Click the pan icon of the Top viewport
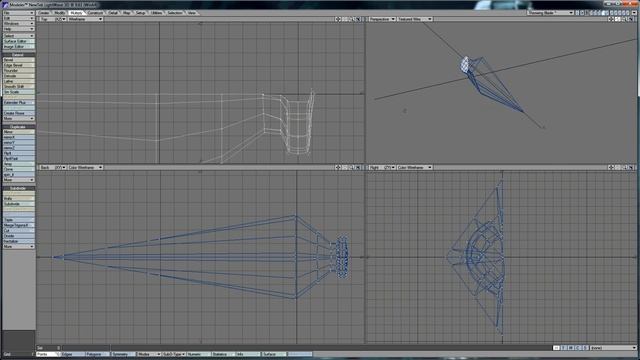 [x=338, y=19]
